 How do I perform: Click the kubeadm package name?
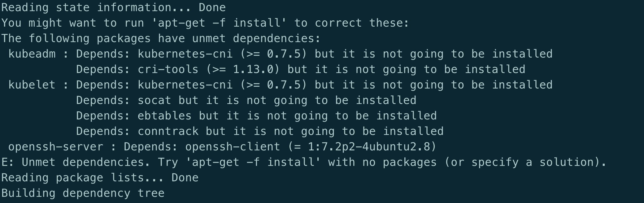point(32,54)
